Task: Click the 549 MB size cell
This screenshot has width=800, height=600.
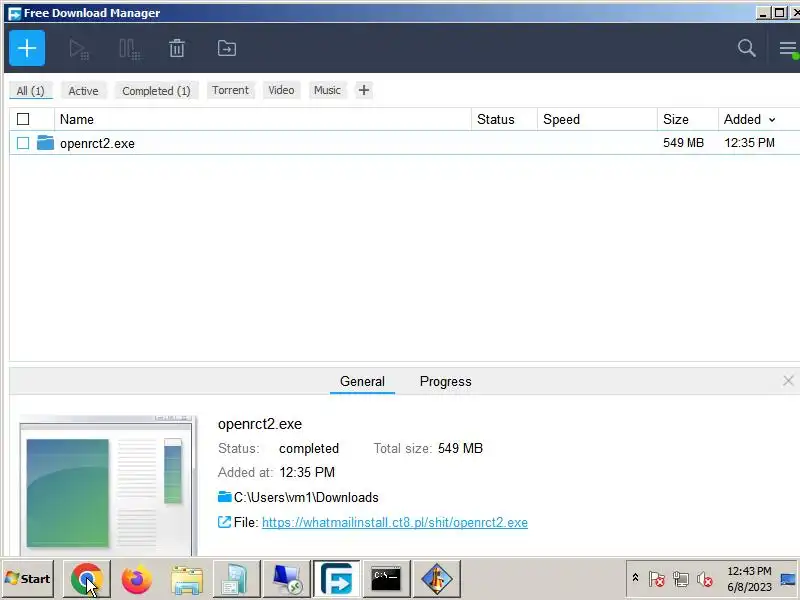Action: (683, 143)
